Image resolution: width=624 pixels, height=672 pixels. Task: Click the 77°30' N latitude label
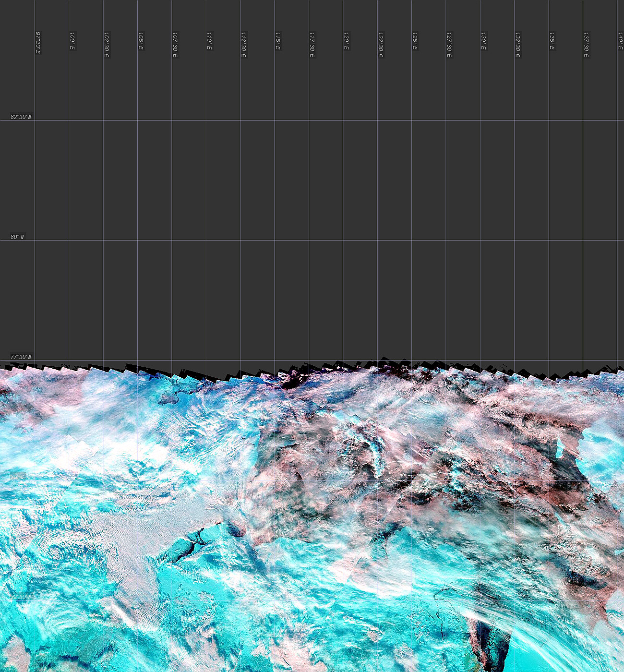click(21, 357)
